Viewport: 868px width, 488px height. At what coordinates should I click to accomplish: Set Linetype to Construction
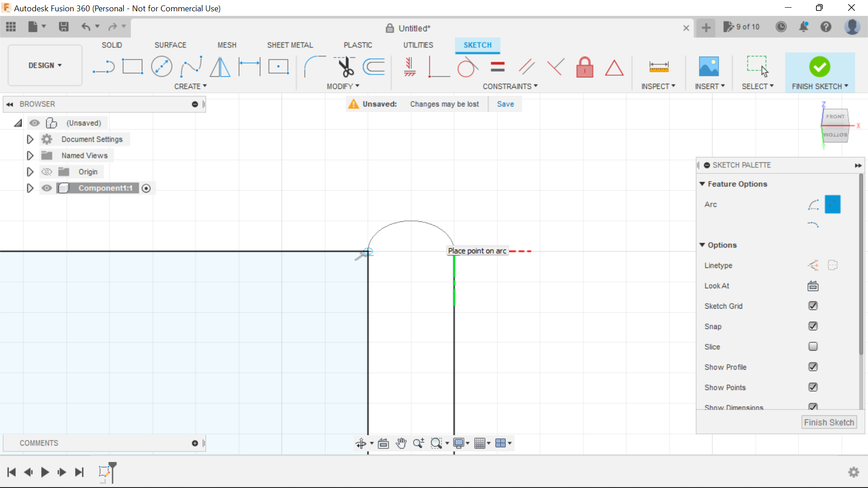813,265
